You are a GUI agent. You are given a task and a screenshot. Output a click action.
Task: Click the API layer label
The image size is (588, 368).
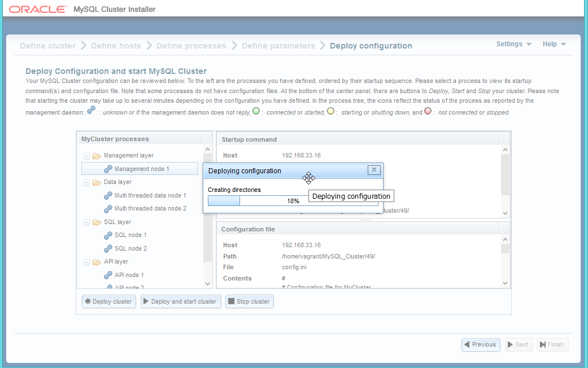click(x=116, y=261)
